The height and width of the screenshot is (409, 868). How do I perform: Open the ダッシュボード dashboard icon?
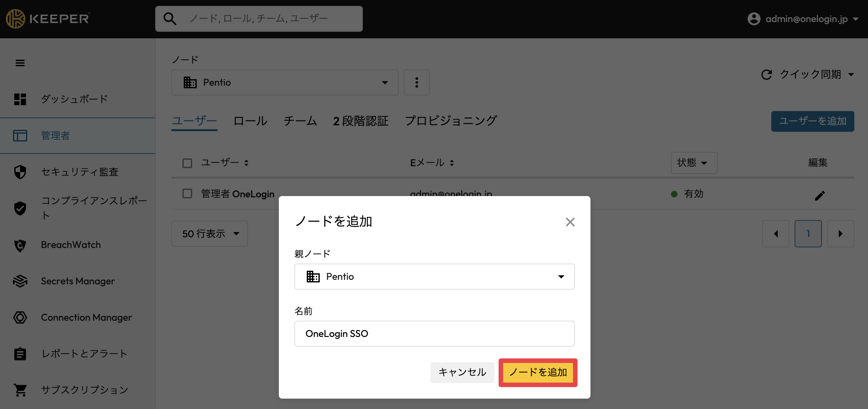tap(20, 99)
